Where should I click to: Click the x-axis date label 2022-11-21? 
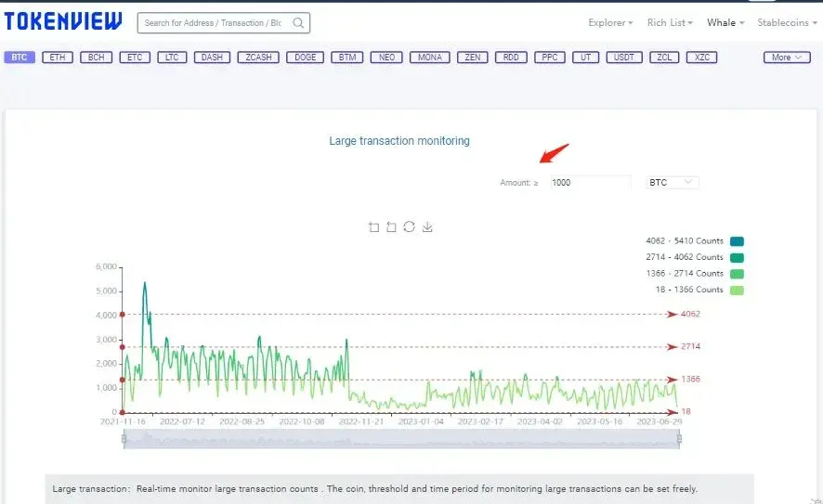coord(361,421)
